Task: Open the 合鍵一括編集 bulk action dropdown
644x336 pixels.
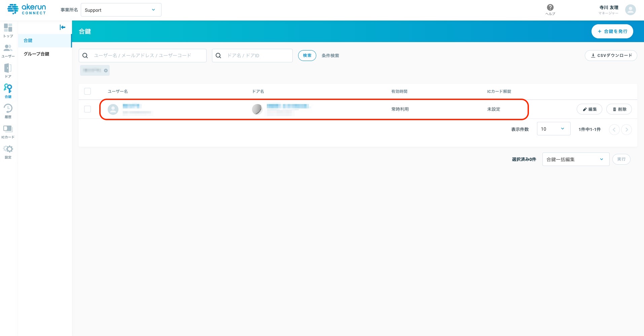Action: 576,159
